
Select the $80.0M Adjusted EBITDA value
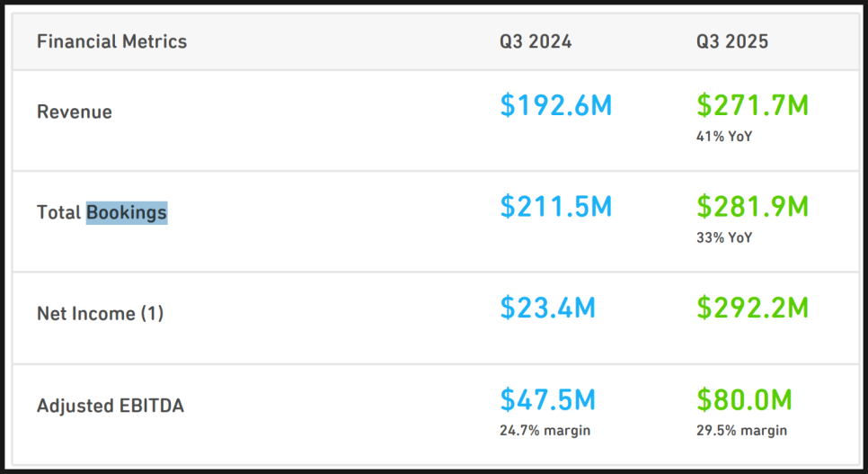(x=744, y=399)
